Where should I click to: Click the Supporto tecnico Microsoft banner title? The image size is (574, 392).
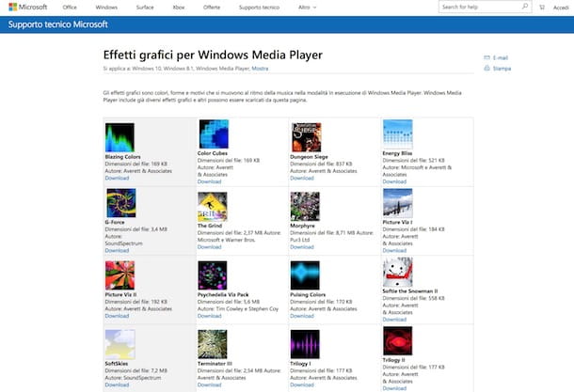tap(57, 24)
